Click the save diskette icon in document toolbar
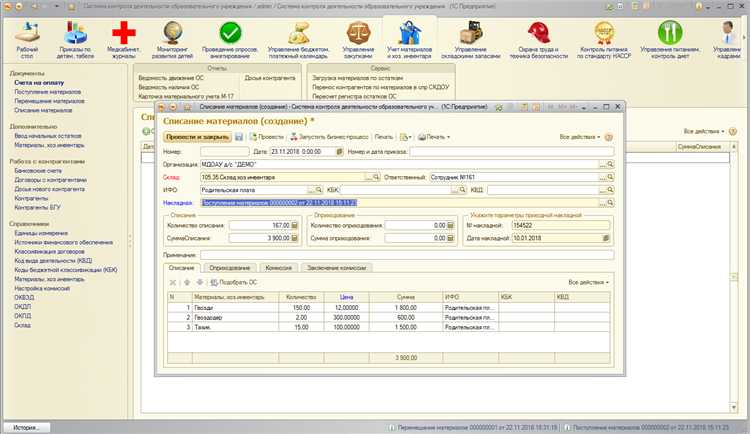The height and width of the screenshot is (434, 750). 239,136
